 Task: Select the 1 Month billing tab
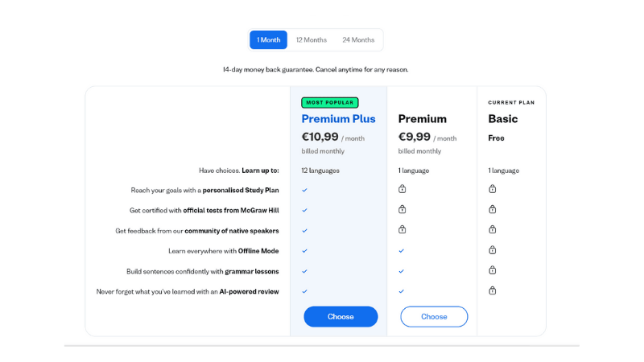click(268, 39)
